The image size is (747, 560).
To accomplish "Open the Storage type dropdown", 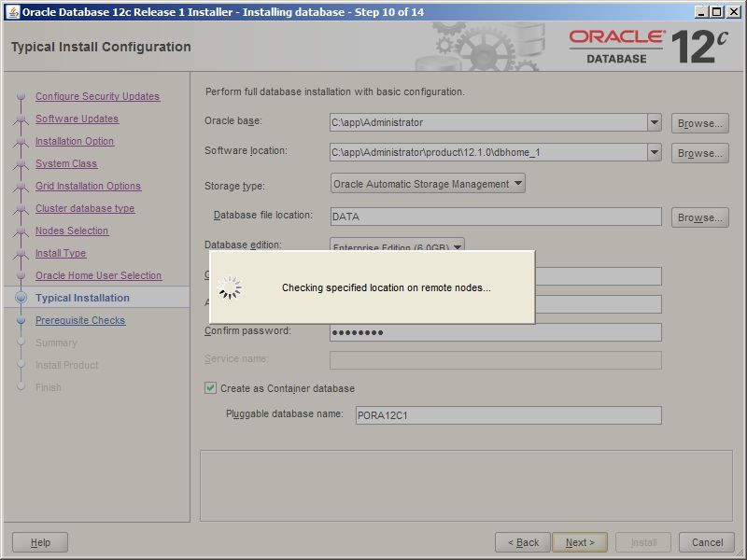I will tap(428, 184).
